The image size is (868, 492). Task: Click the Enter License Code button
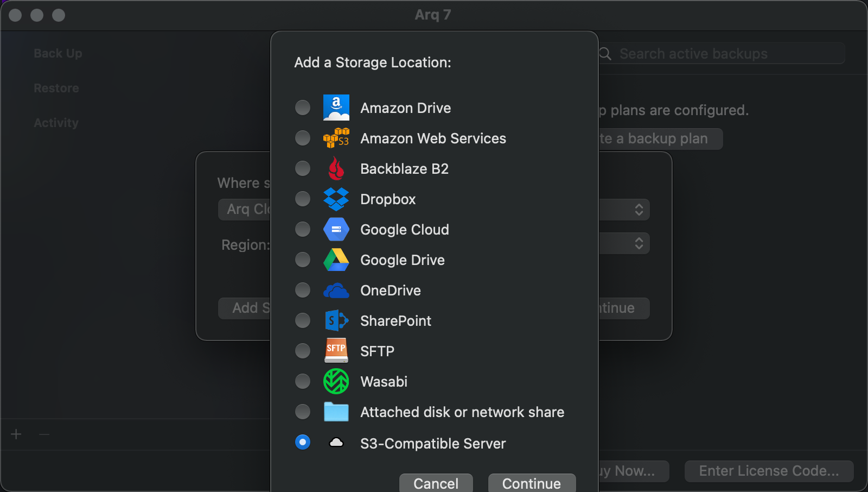click(x=769, y=471)
